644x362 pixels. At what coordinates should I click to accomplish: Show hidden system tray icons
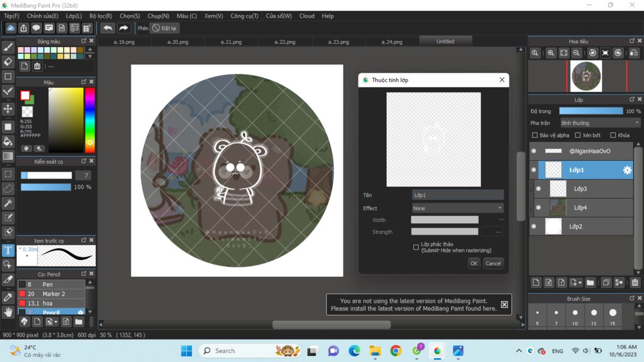(x=519, y=351)
